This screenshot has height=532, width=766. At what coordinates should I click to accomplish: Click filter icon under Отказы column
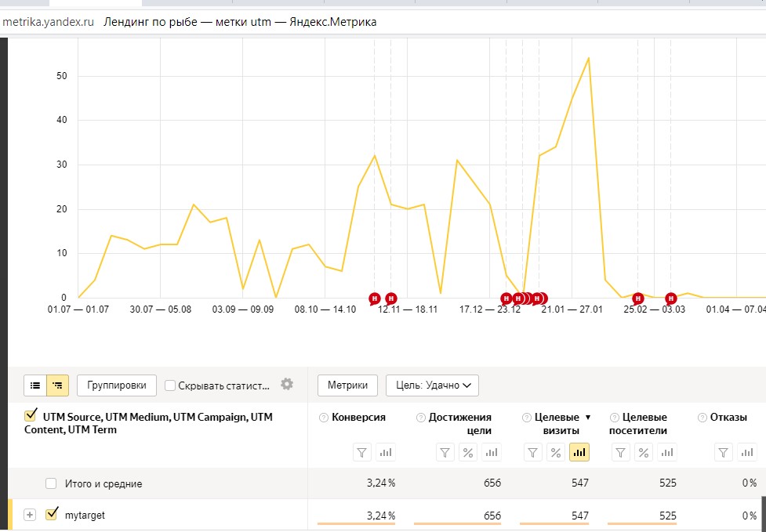[724, 452]
